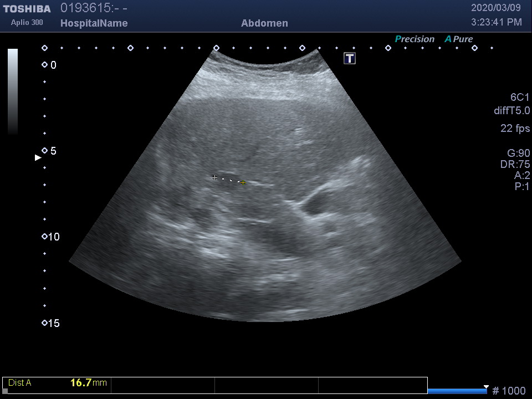Open the DR:75 dynamic range setting

click(x=515, y=165)
